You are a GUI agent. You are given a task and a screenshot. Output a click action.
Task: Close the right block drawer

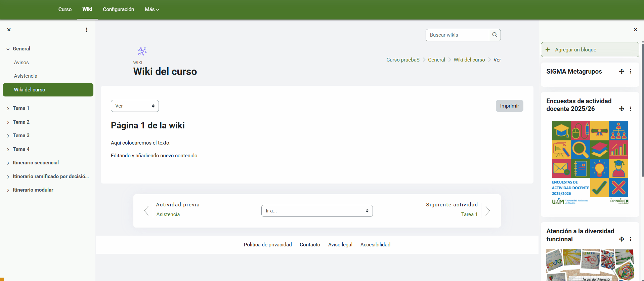[x=635, y=30]
